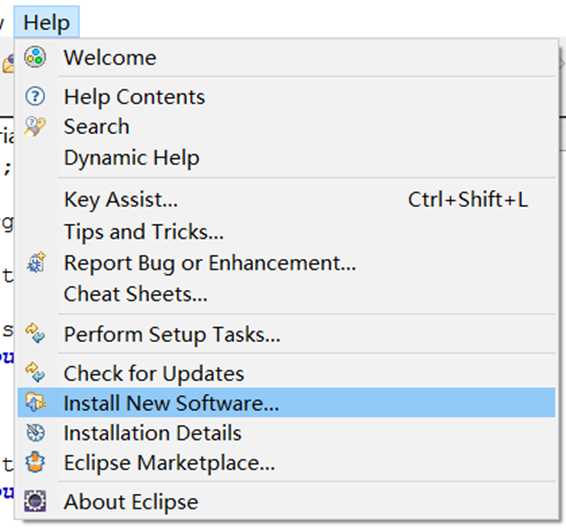
Task: Click the About Eclipse icon
Action: point(35,501)
